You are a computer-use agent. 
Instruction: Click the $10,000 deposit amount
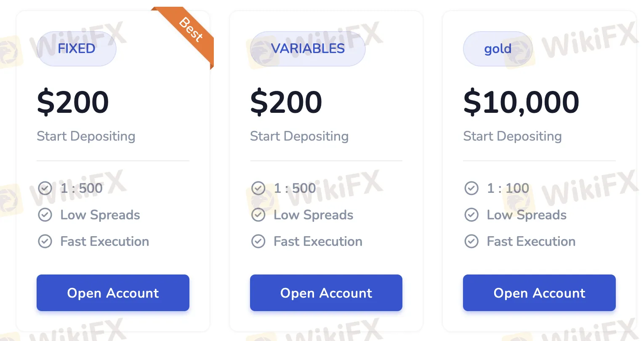click(x=521, y=102)
